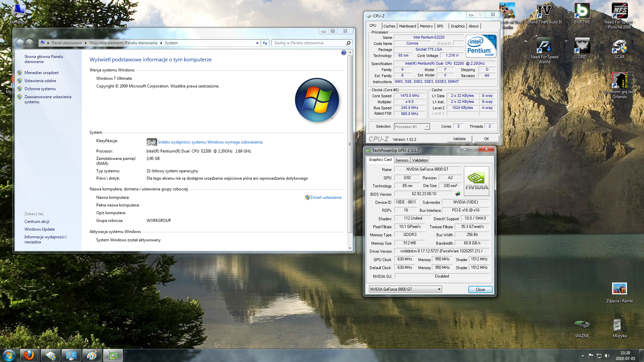Open the Paint taskbar button

92,355
